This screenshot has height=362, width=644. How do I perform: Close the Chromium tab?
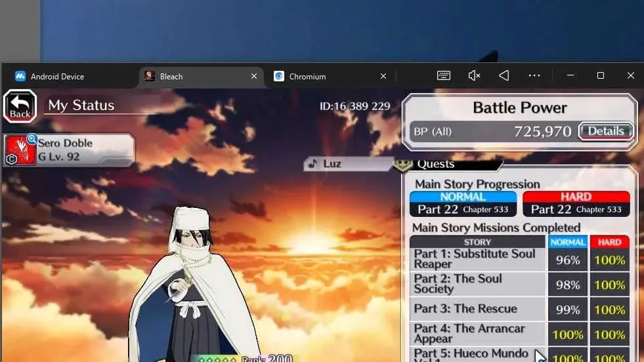click(383, 76)
